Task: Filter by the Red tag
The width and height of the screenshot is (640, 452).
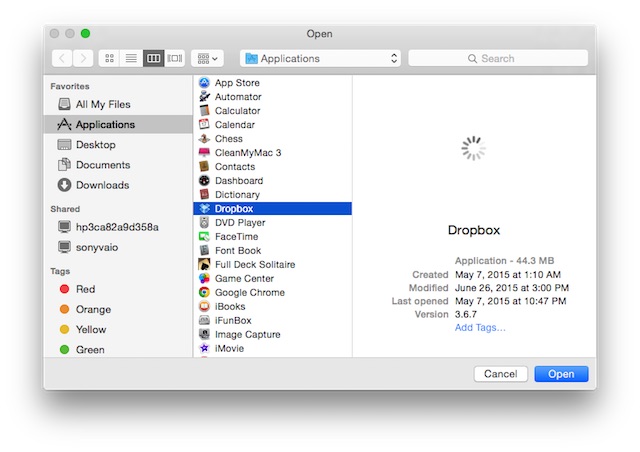Action: point(85,289)
